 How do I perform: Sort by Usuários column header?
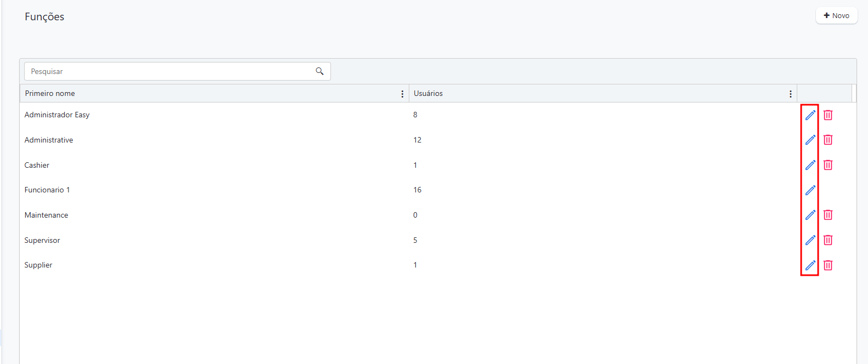[428, 94]
